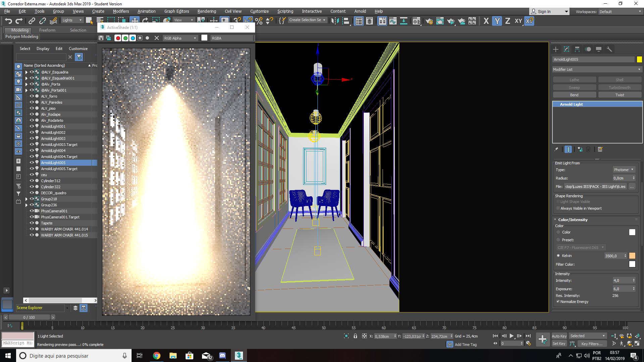644x362 pixels.
Task: Open the Rendering menu
Action: coord(207,11)
